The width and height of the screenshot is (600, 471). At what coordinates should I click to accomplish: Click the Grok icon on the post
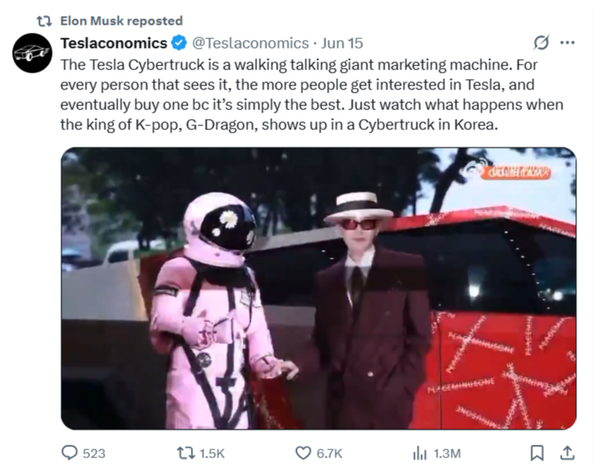click(541, 43)
